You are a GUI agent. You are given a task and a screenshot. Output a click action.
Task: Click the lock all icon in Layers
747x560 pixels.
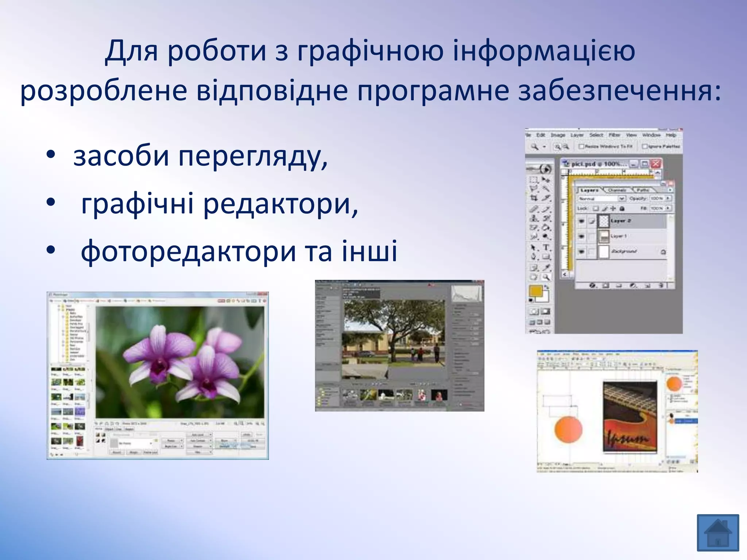point(622,209)
